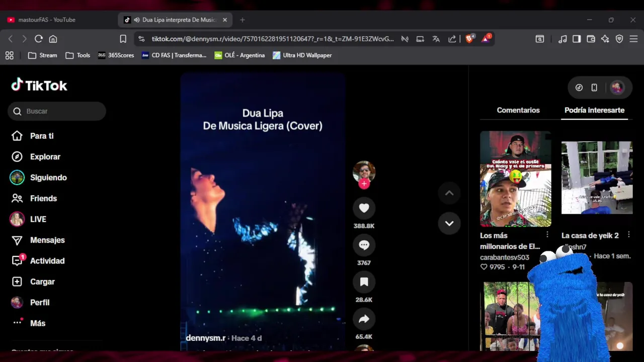644x362 pixels.
Task: Open the Stream bookmarks folder
Action: 43,55
